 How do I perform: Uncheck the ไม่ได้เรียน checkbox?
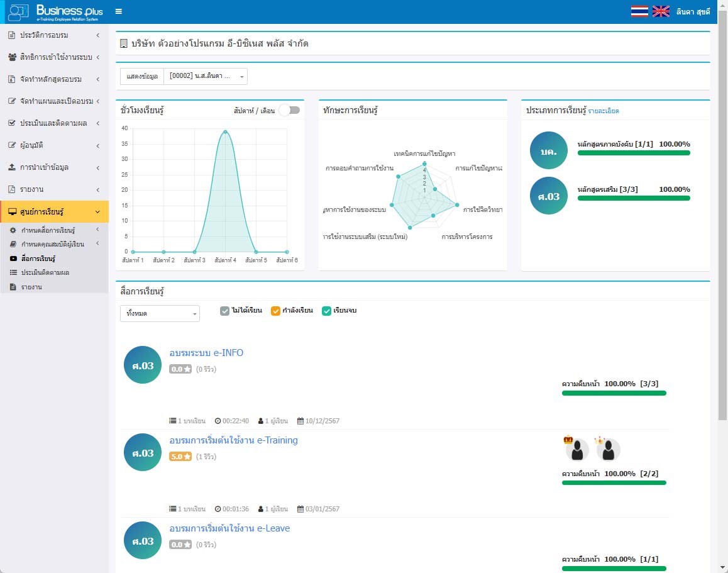pyautogui.click(x=224, y=311)
